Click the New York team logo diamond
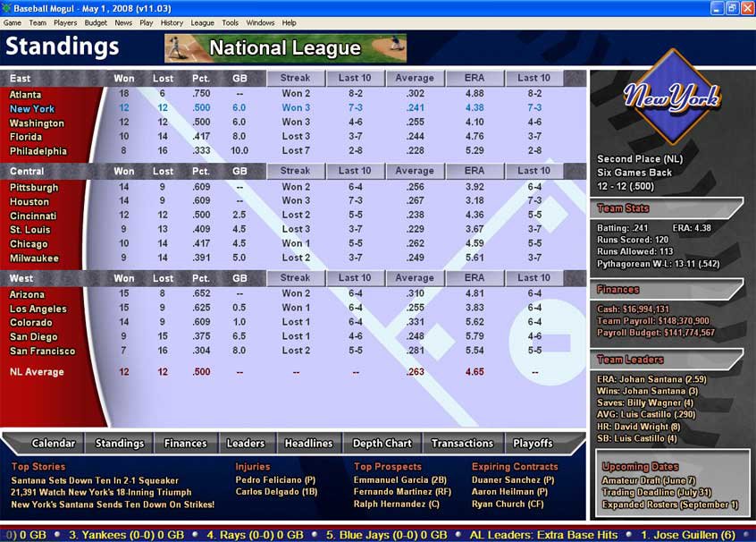 click(671, 96)
